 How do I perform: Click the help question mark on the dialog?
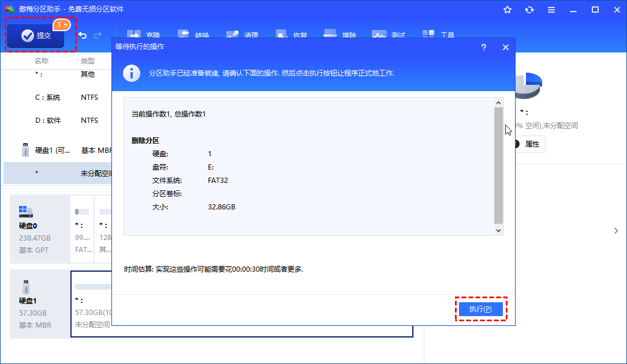(x=484, y=47)
